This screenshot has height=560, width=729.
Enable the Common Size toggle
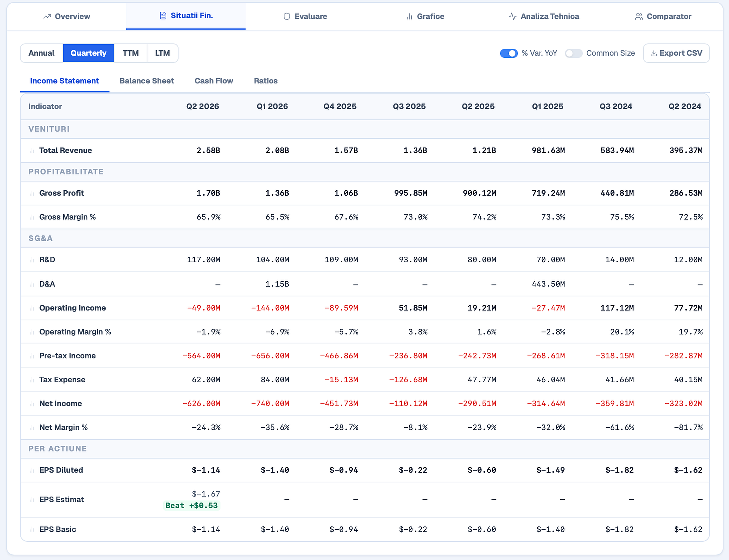[x=574, y=53]
